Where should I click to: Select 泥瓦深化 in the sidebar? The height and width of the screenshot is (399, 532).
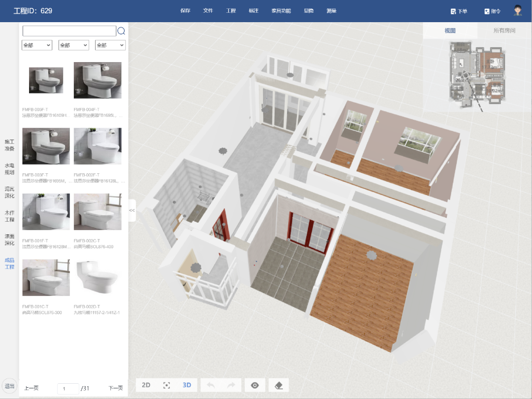[9, 193]
